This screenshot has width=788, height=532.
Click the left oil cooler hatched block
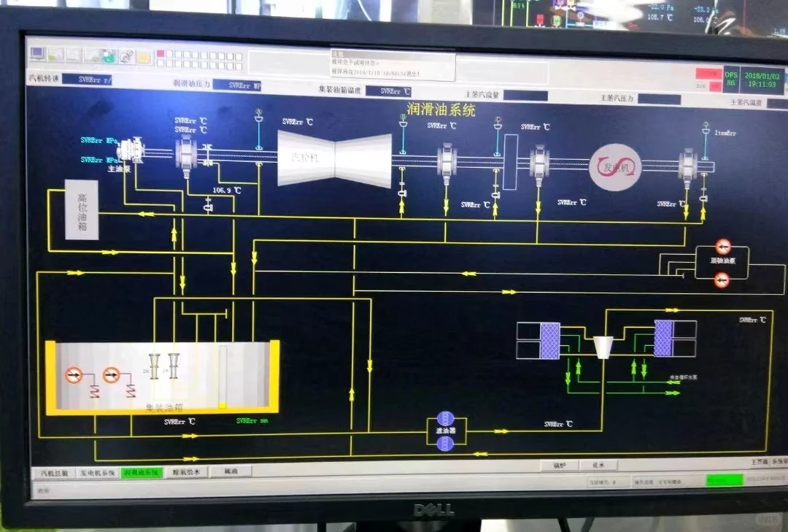550,340
